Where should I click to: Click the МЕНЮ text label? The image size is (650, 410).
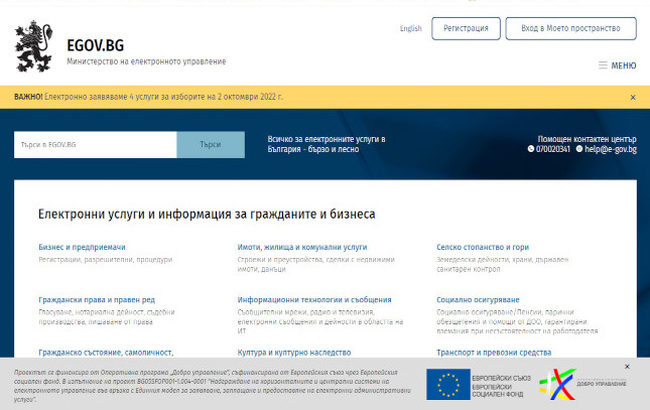[x=623, y=66]
